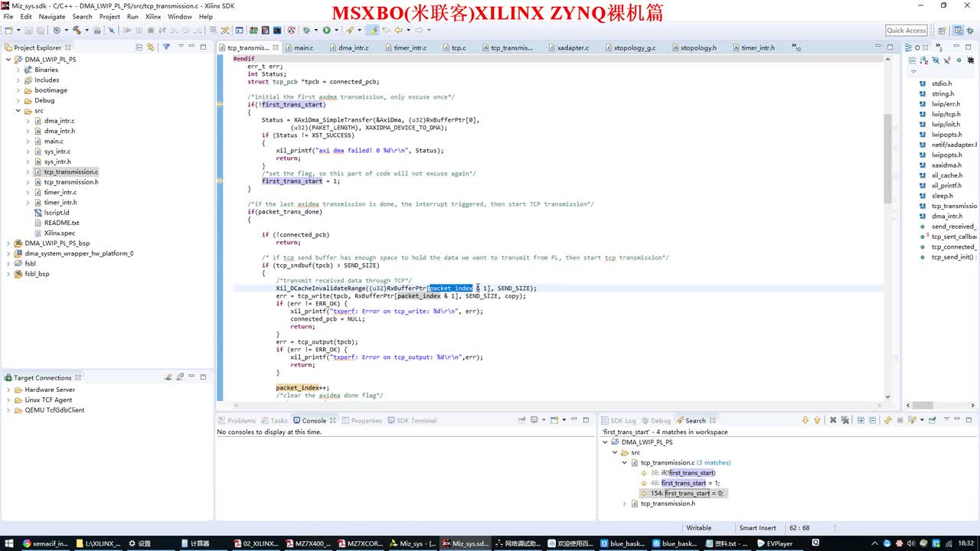Show hidden editor tabs overflow indicator
The width and height of the screenshot is (980, 551).
(797, 47)
